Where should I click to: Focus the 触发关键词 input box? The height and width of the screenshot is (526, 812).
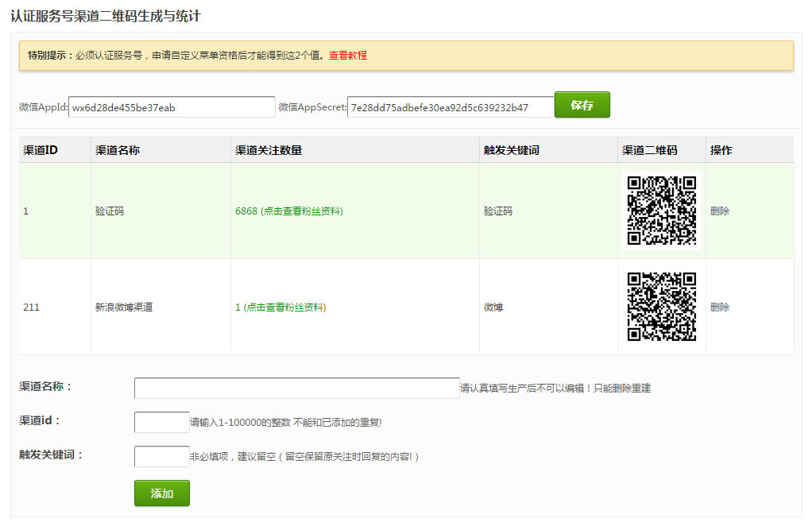[161, 456]
